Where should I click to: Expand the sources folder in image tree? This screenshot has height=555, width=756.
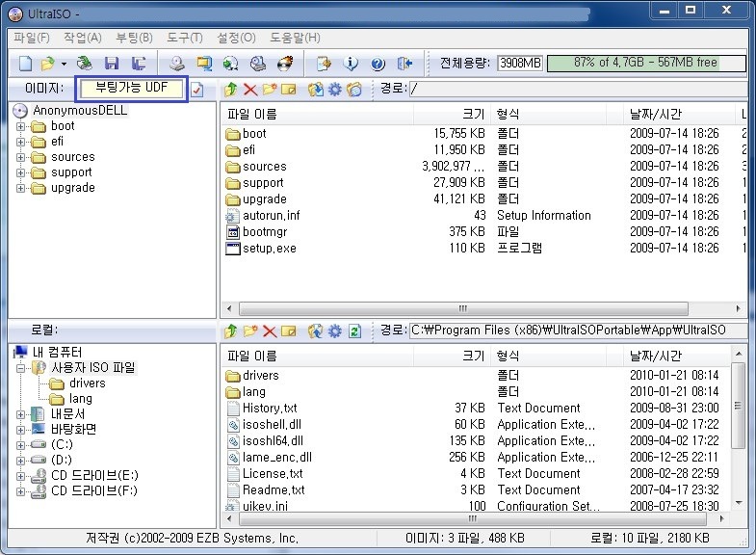point(20,157)
